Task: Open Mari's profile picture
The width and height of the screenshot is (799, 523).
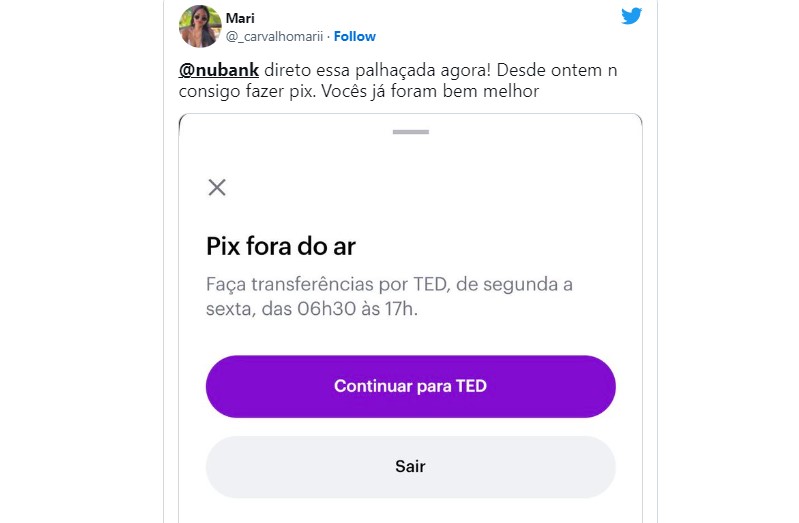Action: tap(200, 27)
